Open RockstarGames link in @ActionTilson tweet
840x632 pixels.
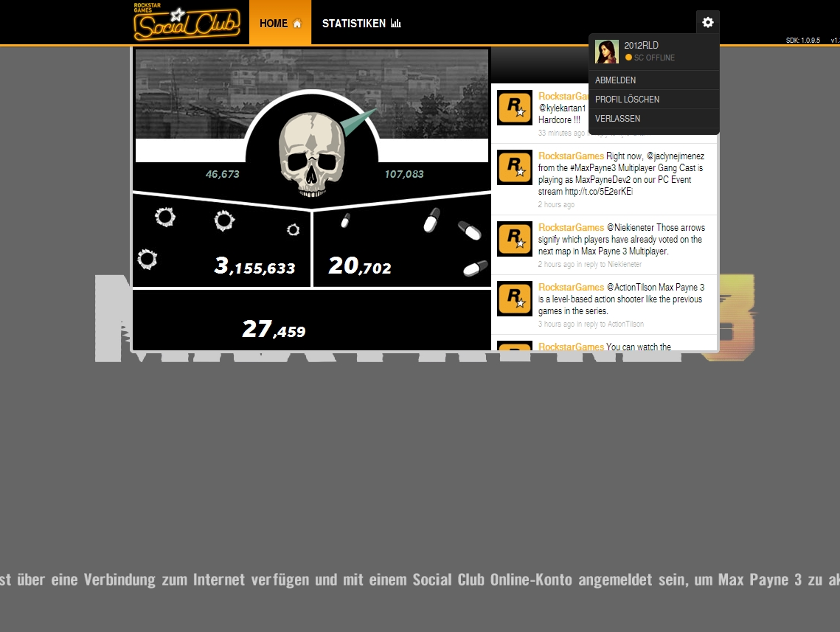tap(571, 287)
